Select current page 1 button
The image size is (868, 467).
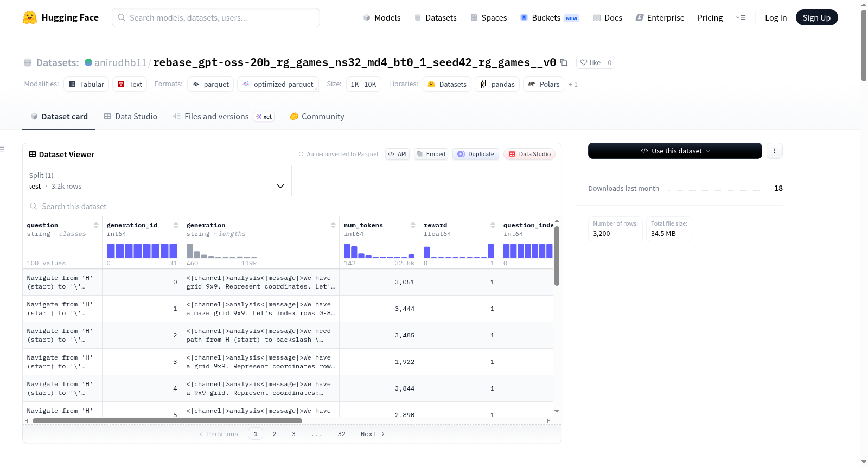pos(256,434)
